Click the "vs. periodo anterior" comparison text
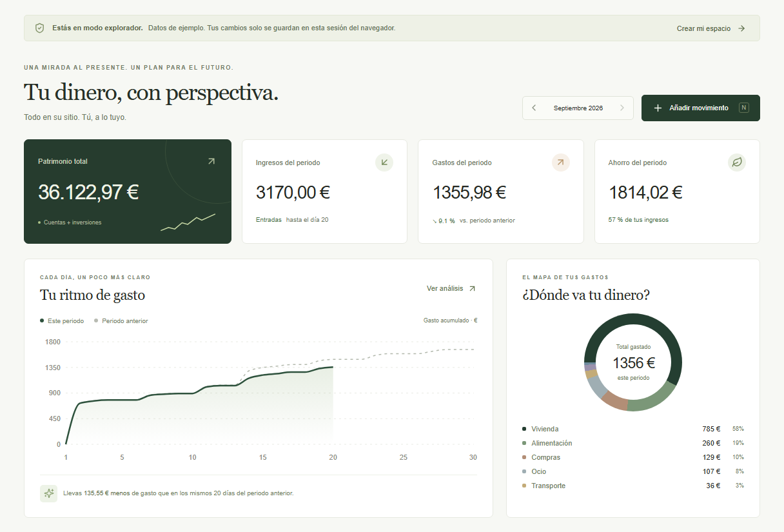This screenshot has height=532, width=784. coord(487,221)
